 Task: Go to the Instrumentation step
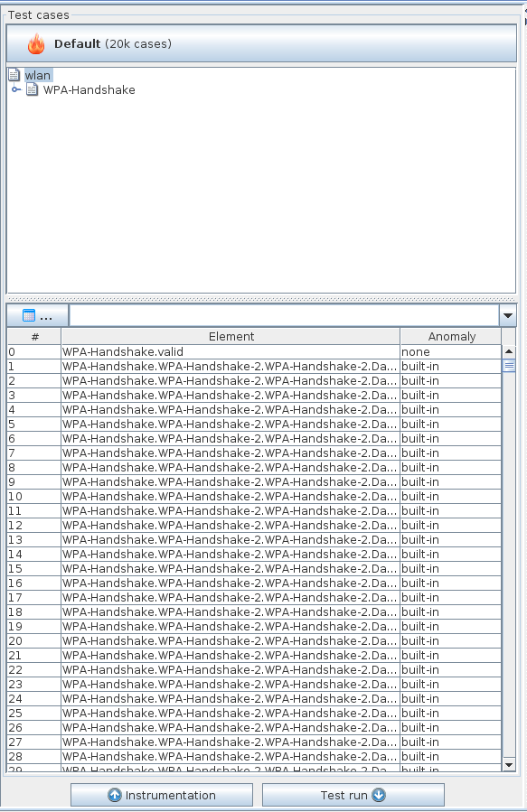[x=162, y=795]
